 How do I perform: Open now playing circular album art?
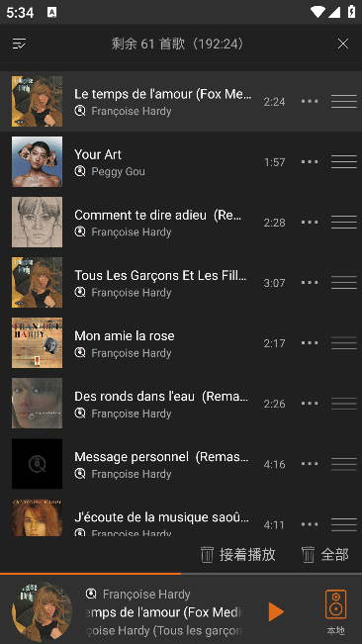[x=42, y=612]
